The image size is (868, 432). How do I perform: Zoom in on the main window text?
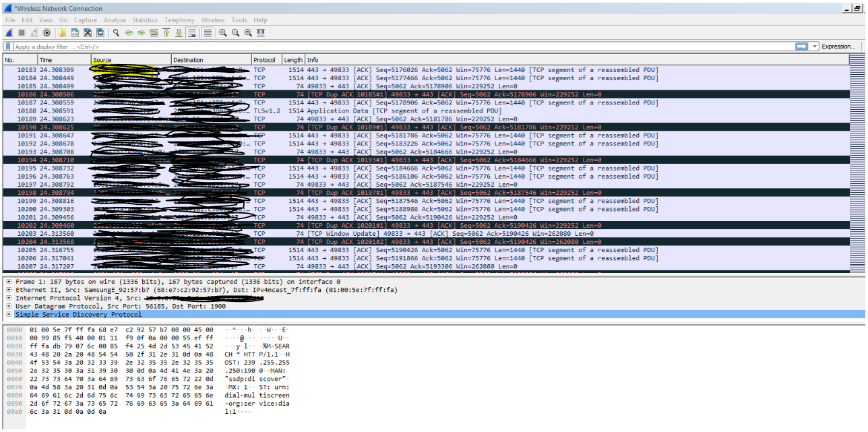tap(223, 32)
